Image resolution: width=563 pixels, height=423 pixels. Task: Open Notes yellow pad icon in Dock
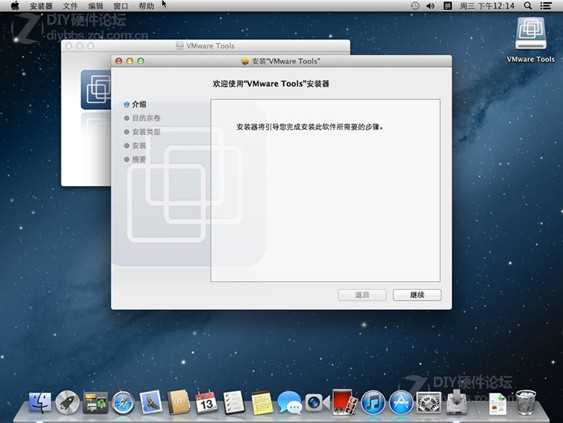click(x=262, y=403)
